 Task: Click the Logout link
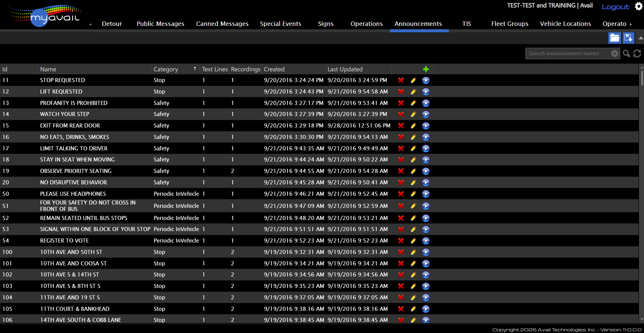point(615,7)
